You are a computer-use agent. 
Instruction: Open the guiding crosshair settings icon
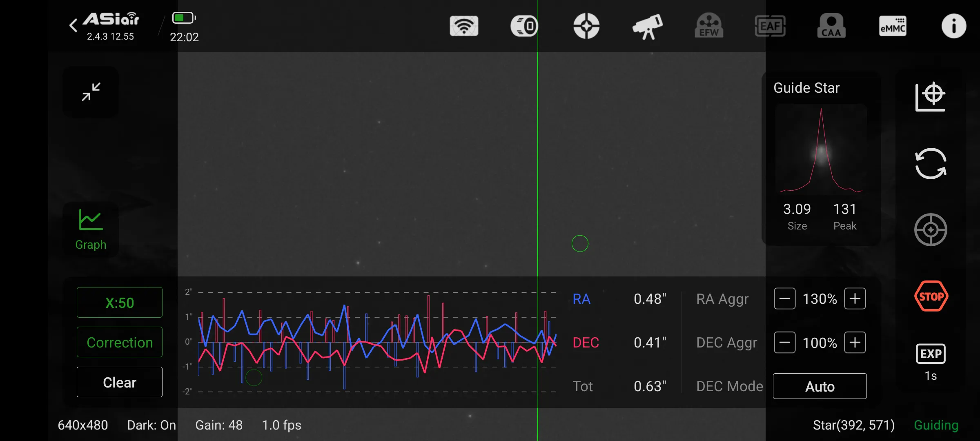pyautogui.click(x=586, y=26)
